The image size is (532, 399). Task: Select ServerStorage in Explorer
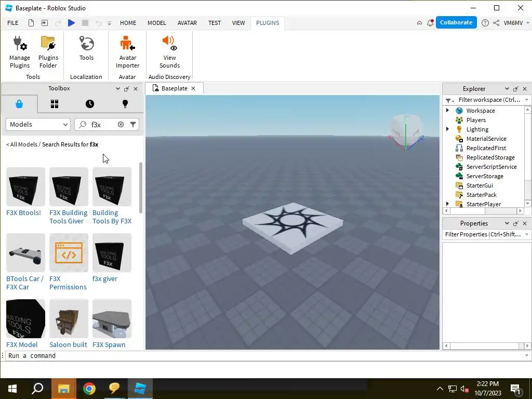pos(485,176)
